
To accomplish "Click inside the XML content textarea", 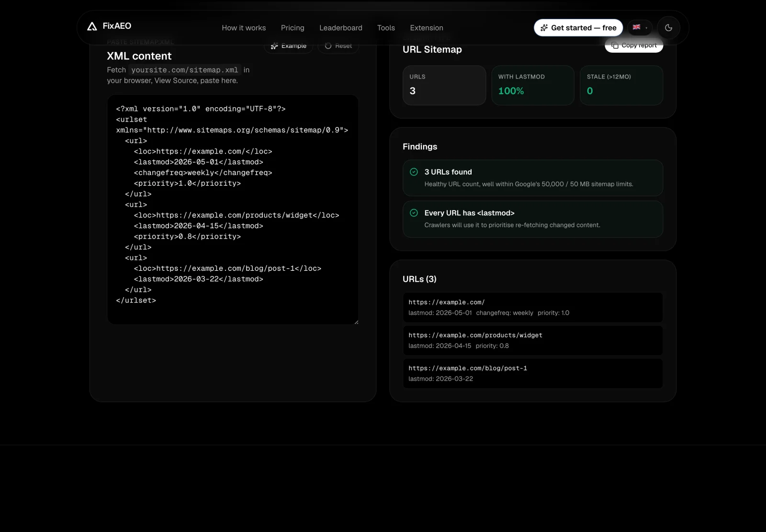I will click(233, 210).
